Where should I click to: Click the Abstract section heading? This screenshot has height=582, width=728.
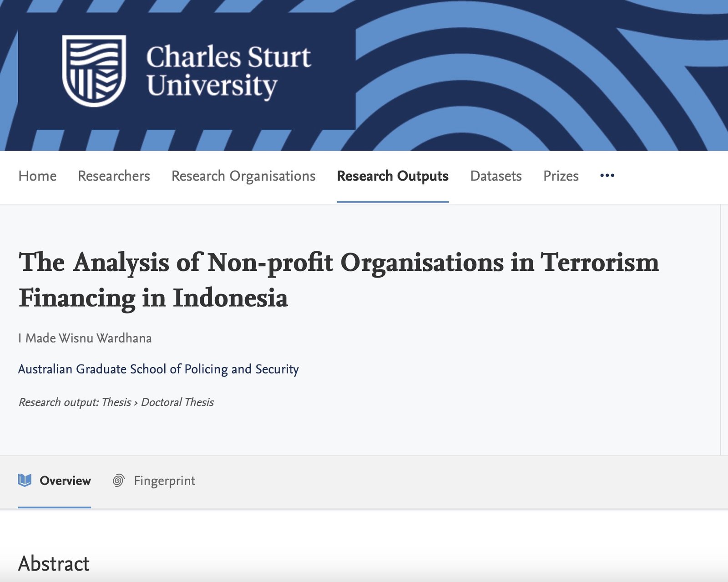(54, 563)
